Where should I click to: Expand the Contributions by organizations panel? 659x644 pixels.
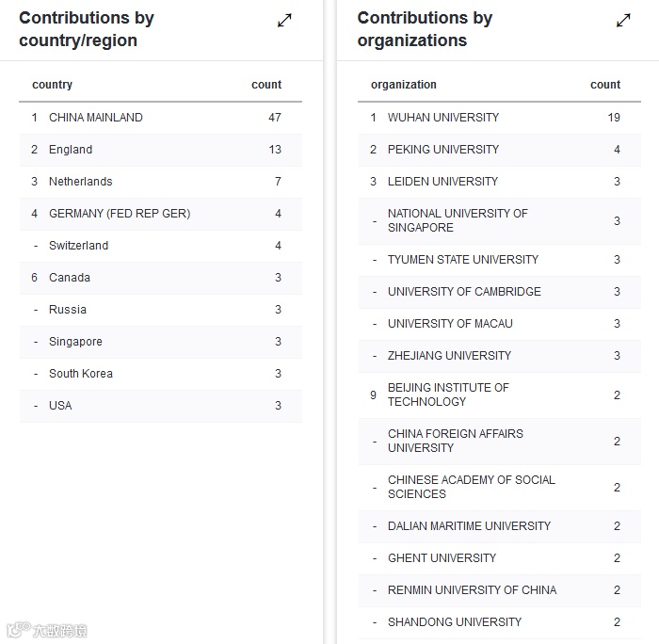click(x=623, y=21)
